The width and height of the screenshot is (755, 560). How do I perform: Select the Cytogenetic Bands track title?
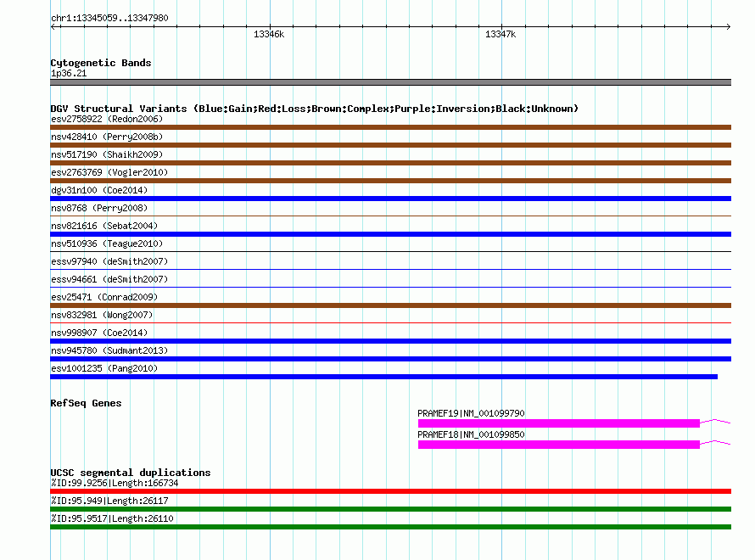point(101,63)
